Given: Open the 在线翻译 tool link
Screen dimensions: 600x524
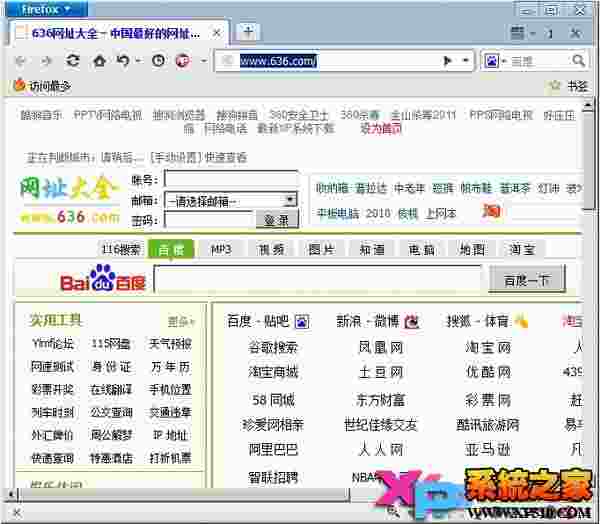Looking at the screenshot, I should click(111, 390).
